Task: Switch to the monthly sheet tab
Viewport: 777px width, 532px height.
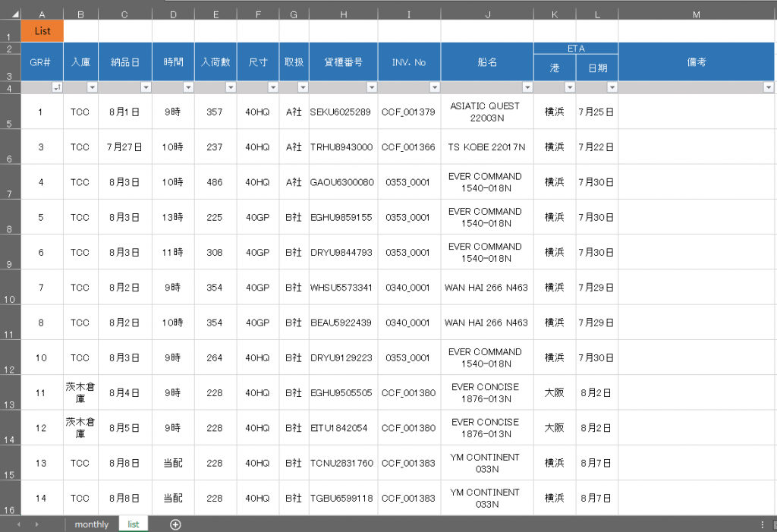Action: point(92,524)
